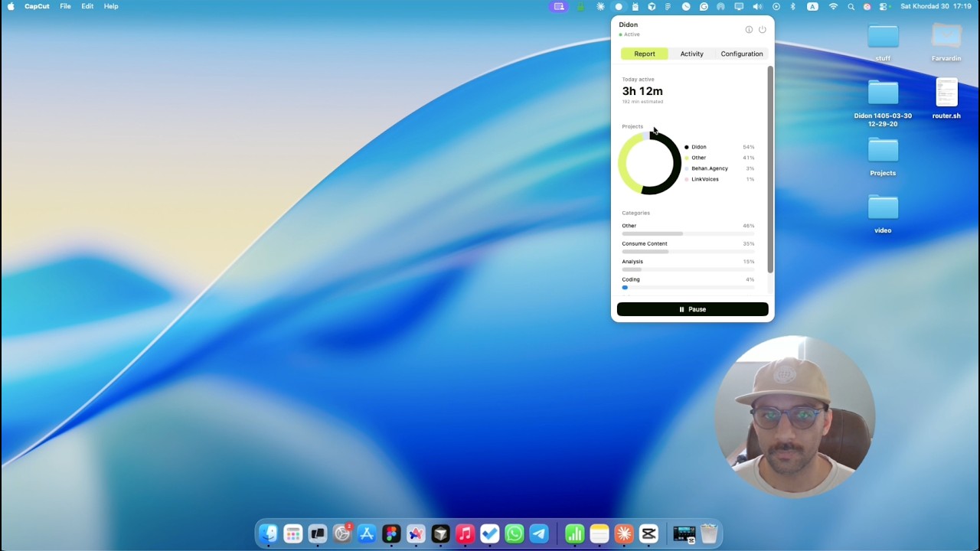Open Numbers from the Dock
This screenshot has width=980, height=551.
[574, 533]
